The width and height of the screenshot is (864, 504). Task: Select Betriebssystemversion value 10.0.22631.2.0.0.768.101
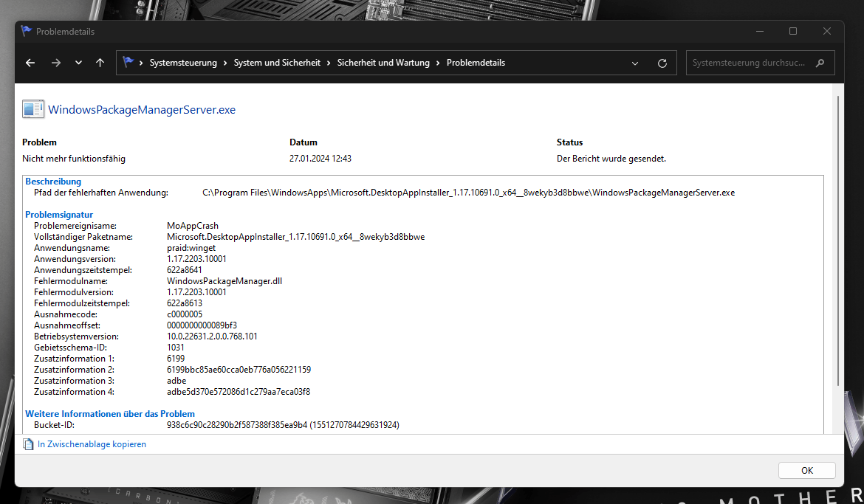click(212, 336)
